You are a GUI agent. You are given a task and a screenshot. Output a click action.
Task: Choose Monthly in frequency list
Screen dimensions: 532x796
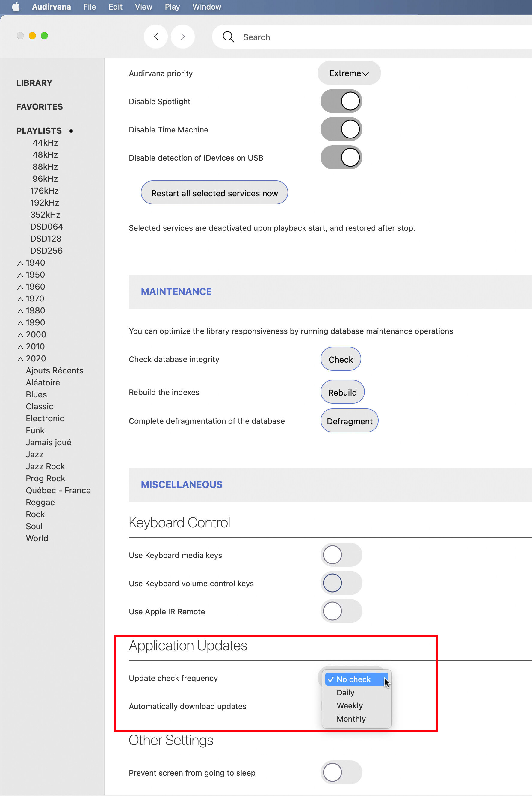click(x=351, y=719)
